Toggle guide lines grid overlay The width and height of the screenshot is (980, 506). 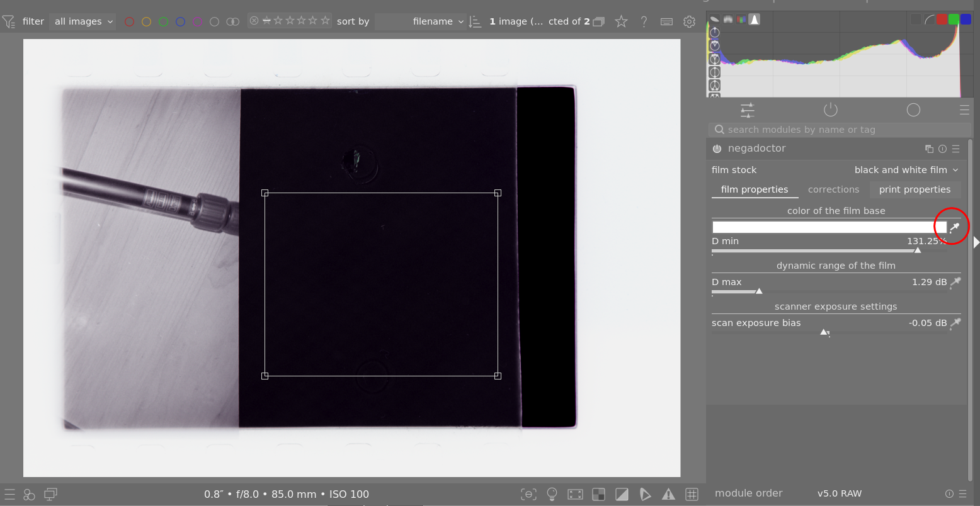[x=692, y=494]
